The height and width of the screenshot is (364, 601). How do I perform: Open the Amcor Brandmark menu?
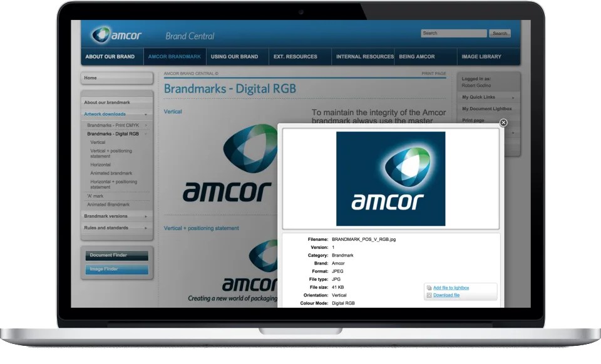click(x=175, y=57)
